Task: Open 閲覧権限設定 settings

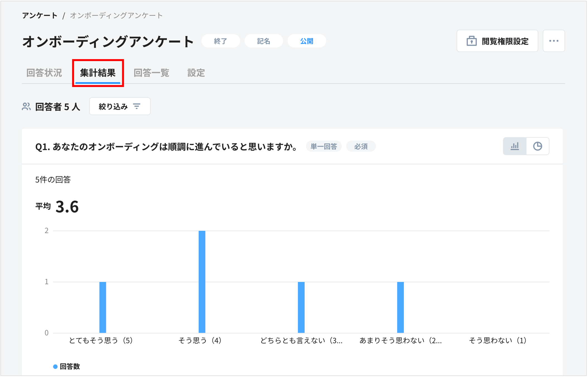Action: pos(497,41)
